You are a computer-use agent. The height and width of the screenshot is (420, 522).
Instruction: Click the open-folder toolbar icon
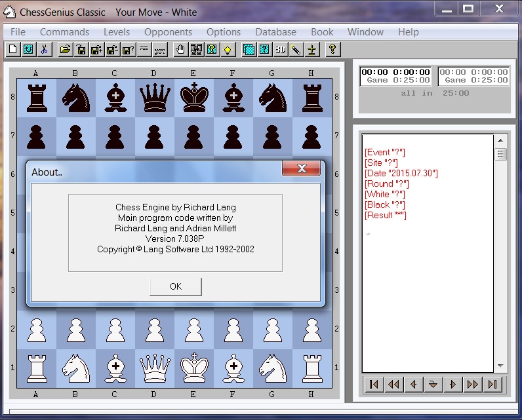[66, 50]
